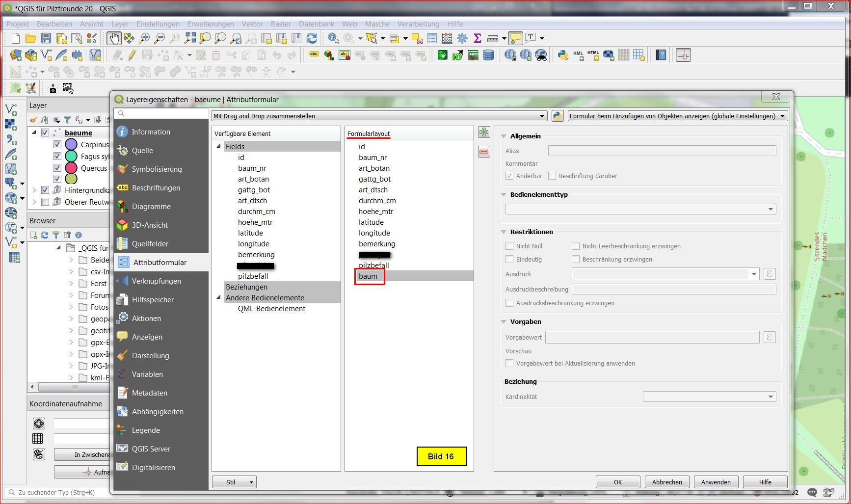Open Symbolisierung in the properties sidebar
This screenshot has height=504, width=851.
click(x=157, y=169)
